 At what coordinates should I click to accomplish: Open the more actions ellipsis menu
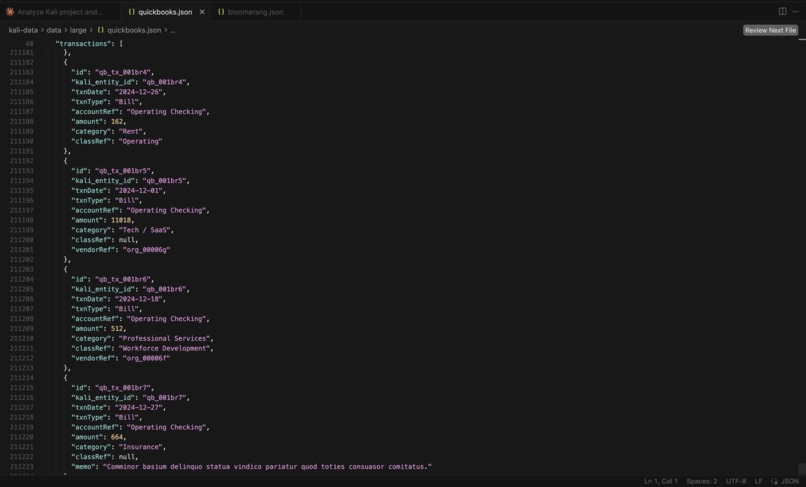click(x=796, y=11)
